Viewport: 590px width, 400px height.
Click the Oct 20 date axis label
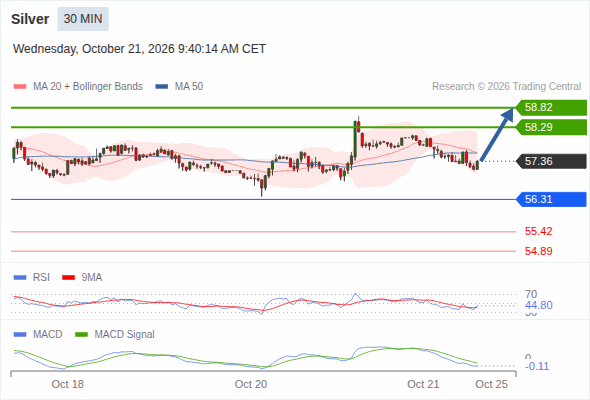tap(251, 384)
